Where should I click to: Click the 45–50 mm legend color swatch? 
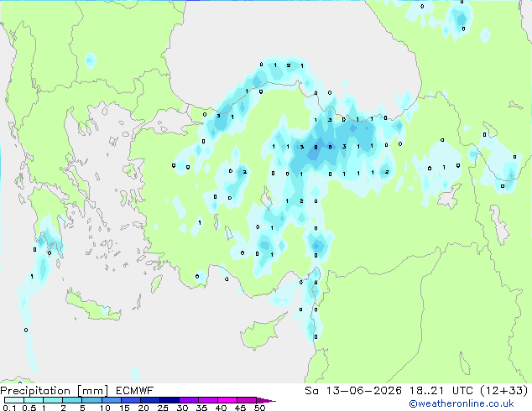[247, 400]
